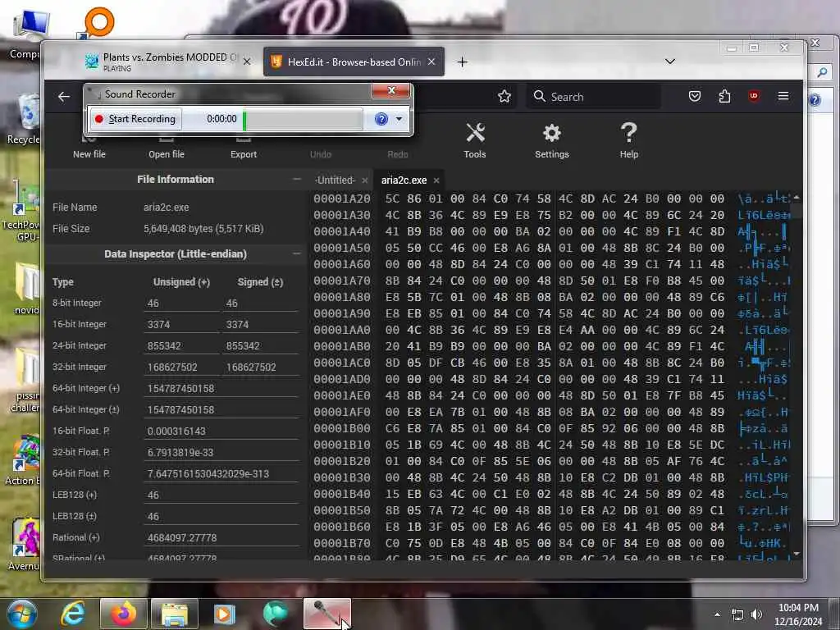Click Firefox icon in taskbar
The width and height of the screenshot is (840, 630).
click(x=123, y=614)
